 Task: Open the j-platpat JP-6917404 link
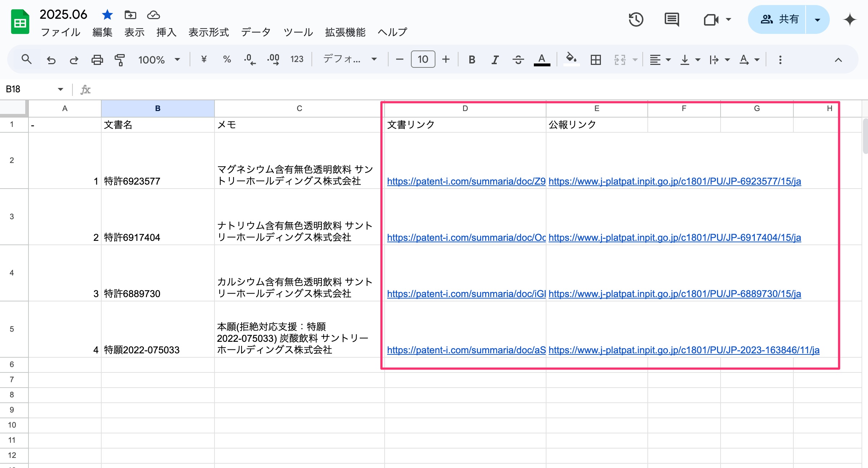(675, 237)
